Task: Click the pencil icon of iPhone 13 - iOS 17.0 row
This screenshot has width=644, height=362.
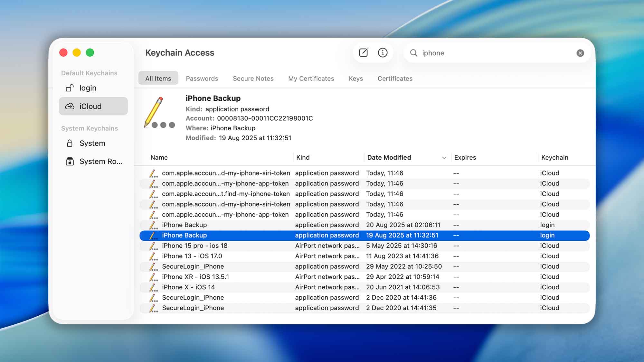Action: [154, 256]
